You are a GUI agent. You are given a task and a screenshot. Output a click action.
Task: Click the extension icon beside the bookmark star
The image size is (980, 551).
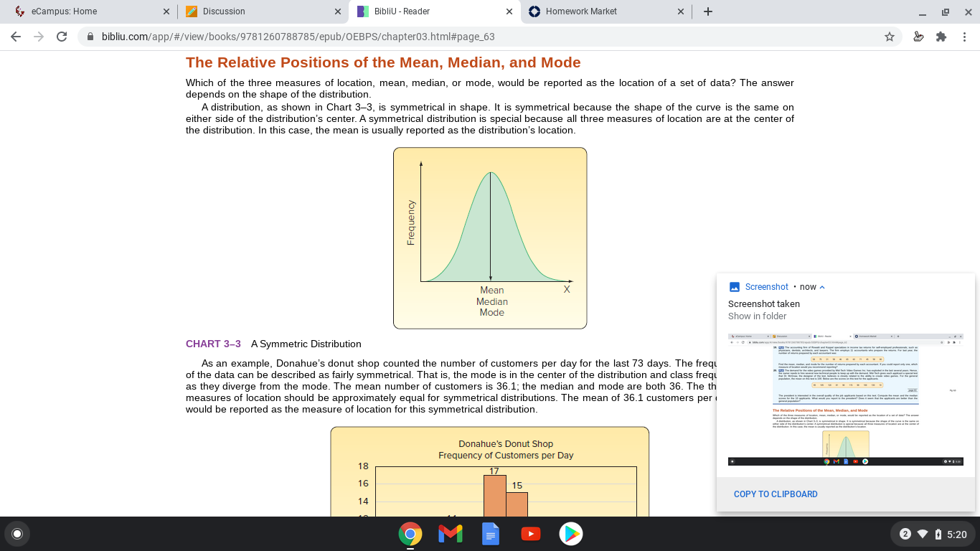pos(918,37)
